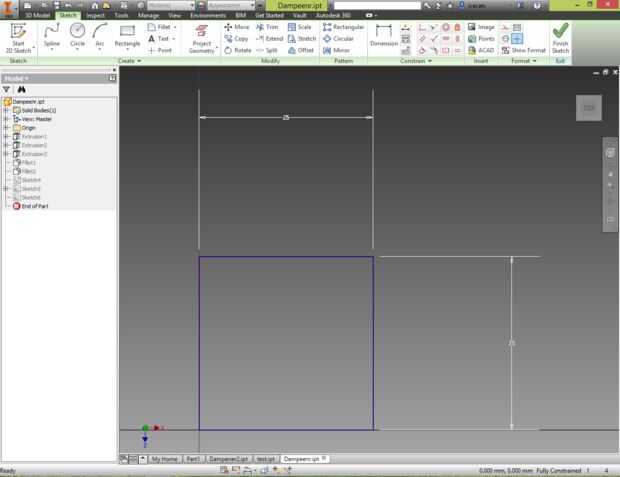The height and width of the screenshot is (477, 620).
Task: Click the Model browser help icon
Action: click(112, 78)
